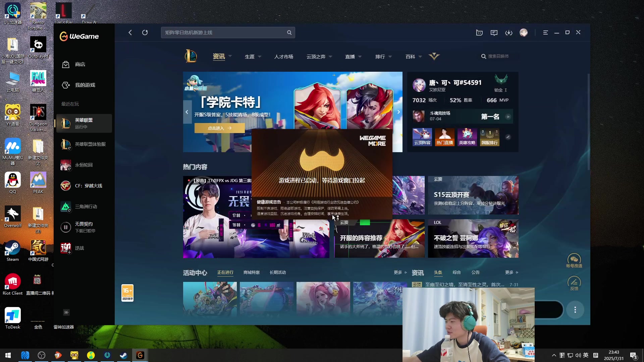The width and height of the screenshot is (644, 362).
Task: Show previous banner slide
Action: [187, 112]
